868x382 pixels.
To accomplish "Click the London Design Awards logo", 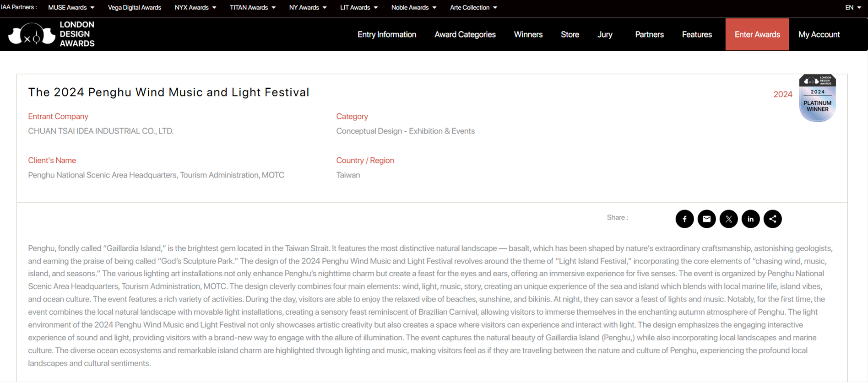I will [51, 34].
